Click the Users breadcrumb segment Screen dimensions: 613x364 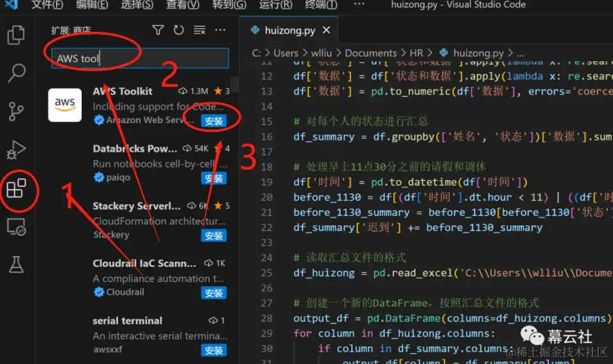point(286,53)
